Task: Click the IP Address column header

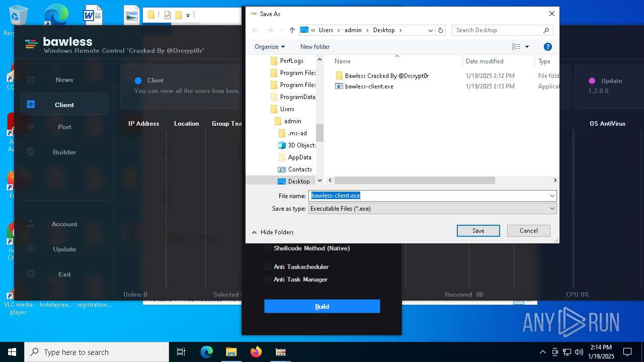Action: (143, 124)
